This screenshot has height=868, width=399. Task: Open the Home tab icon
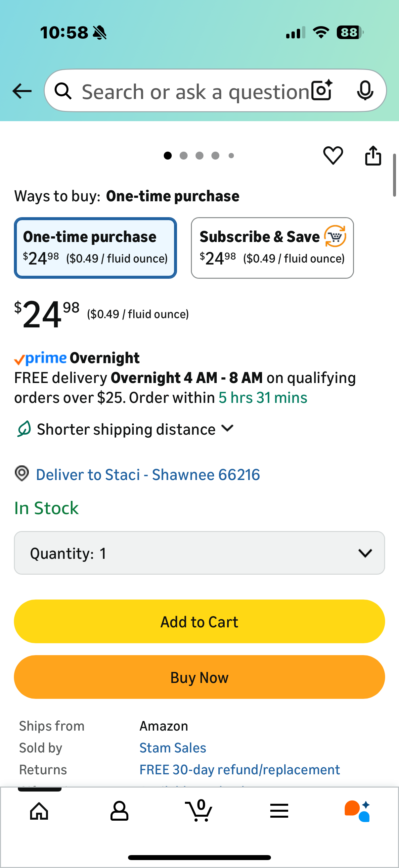39,811
